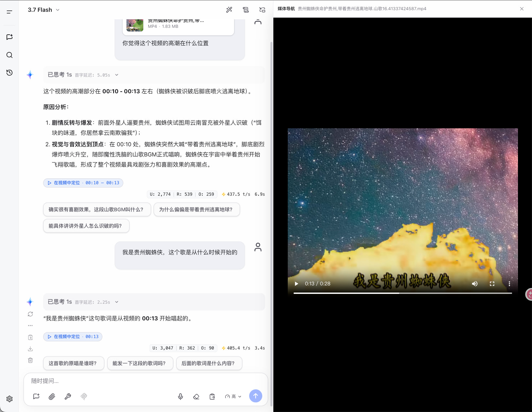Start voice input with the microphone

[x=180, y=396]
